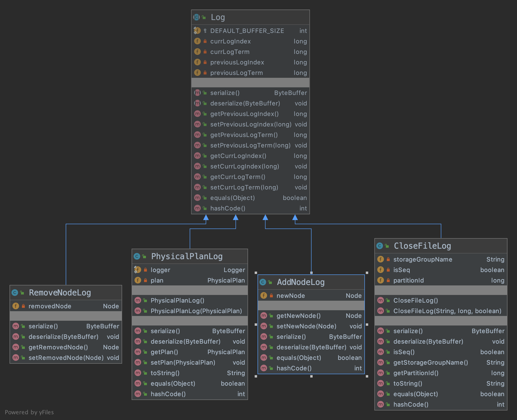Click setCurrLogIndex(long) method row
The image size is (517, 420).
pos(250,166)
